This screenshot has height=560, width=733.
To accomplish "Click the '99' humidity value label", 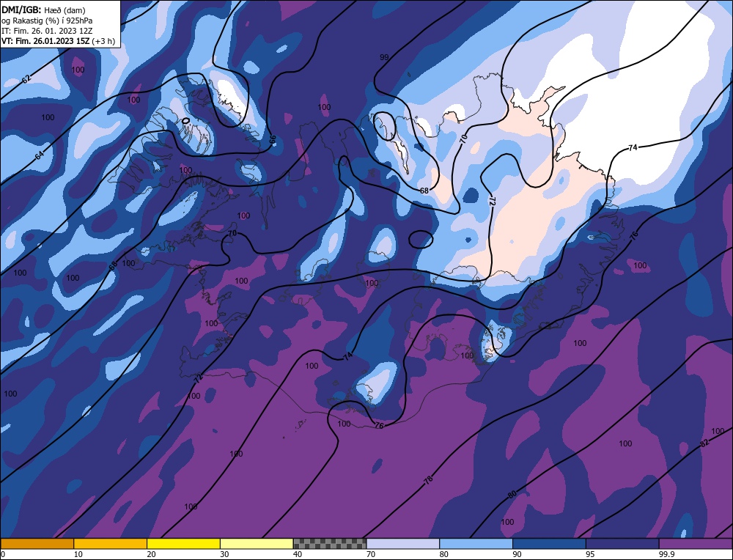I will (x=384, y=57).
